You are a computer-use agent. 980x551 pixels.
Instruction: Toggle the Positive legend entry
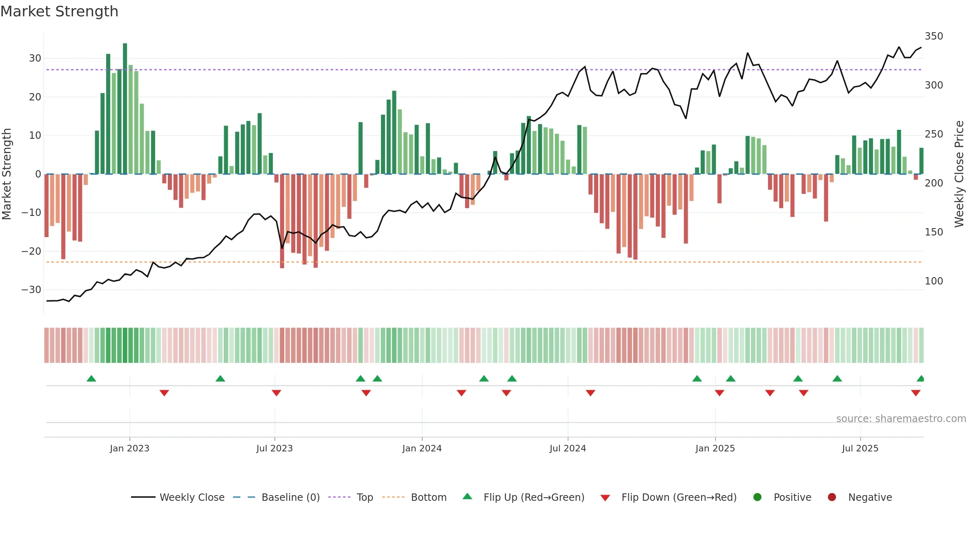tap(782, 497)
